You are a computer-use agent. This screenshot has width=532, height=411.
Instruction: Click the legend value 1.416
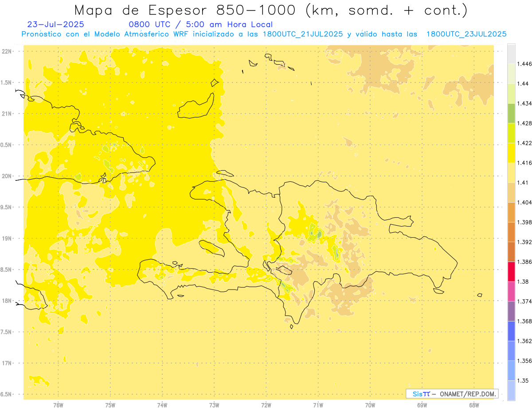[x=524, y=163]
